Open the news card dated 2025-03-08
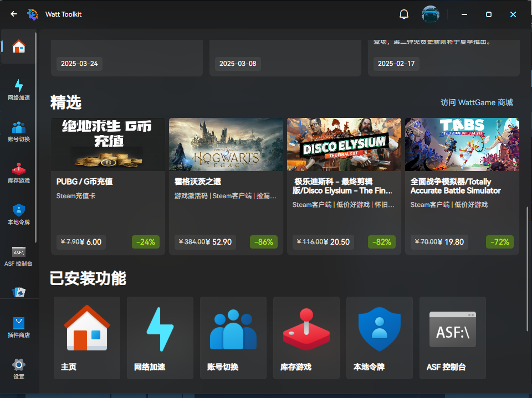532x398 pixels. (285, 58)
